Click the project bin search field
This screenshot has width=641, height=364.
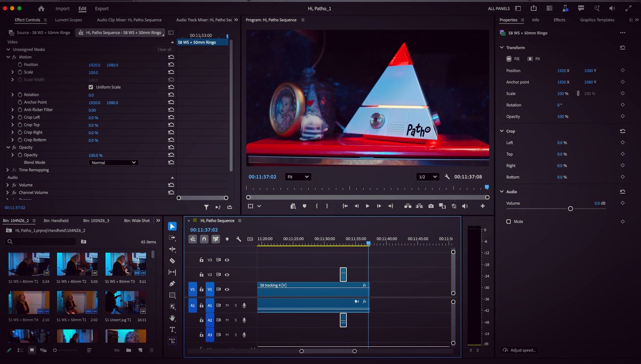[x=41, y=241]
